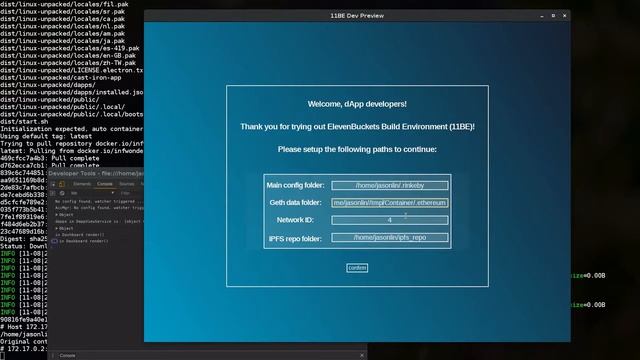The image size is (640, 360).
Task: Click the 11BE Dev Preview title bar text
Action: click(357, 16)
